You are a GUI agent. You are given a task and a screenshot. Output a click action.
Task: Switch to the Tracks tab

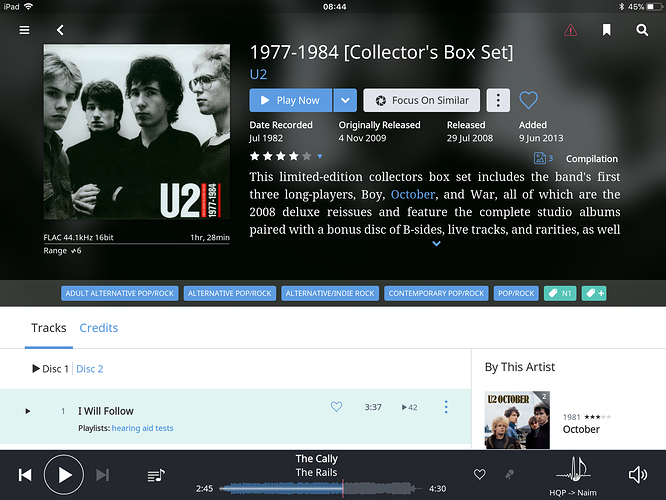(49, 328)
